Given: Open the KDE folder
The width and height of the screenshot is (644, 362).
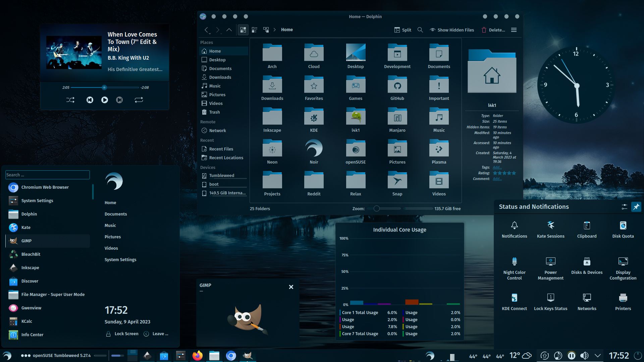Looking at the screenshot, I should (314, 120).
